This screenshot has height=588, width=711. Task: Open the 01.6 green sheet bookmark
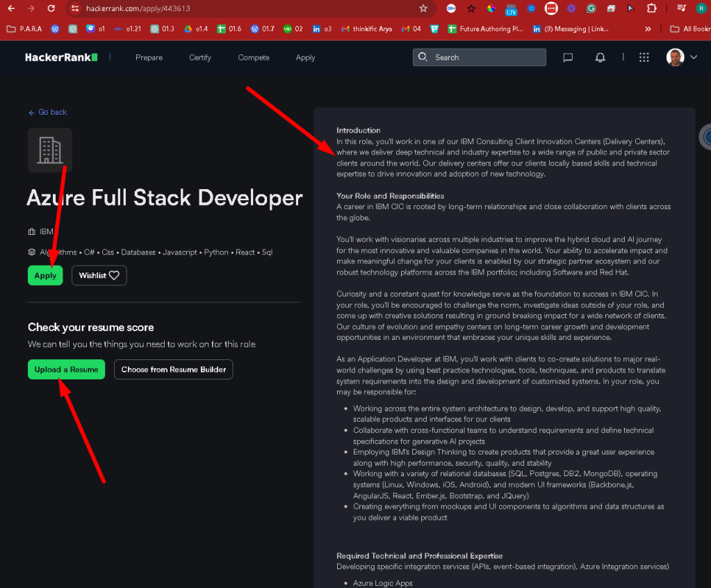(229, 28)
